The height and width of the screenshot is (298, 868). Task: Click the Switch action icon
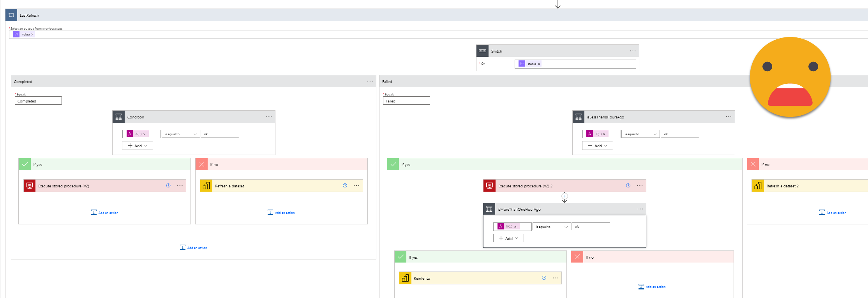[x=482, y=51]
